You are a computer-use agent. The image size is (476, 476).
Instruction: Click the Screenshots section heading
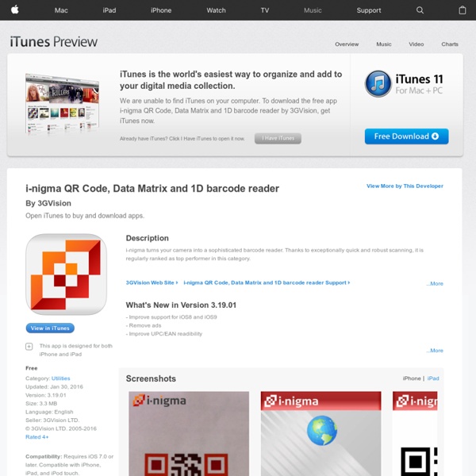point(151,378)
